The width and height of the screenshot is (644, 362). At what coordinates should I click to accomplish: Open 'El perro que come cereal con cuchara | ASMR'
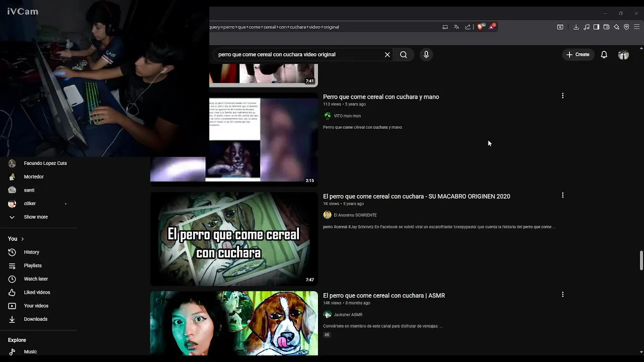384,296
